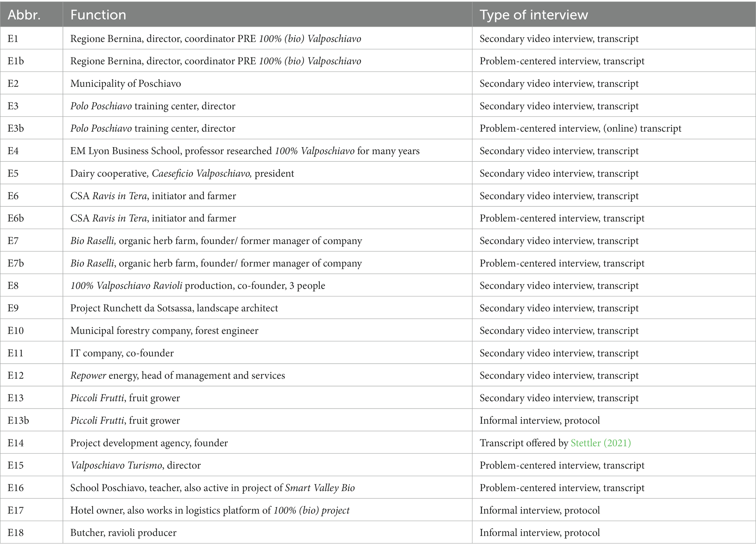
Task: Click the E3 abbreviation cell
Action: click(x=31, y=106)
